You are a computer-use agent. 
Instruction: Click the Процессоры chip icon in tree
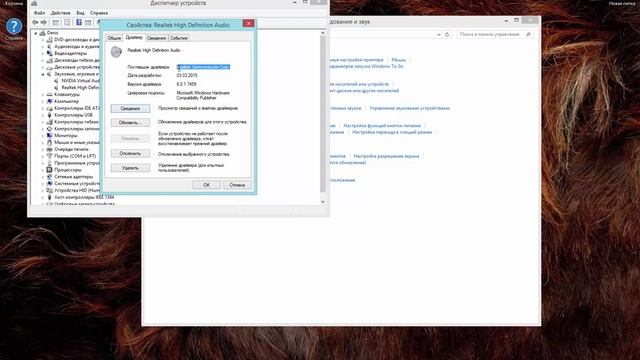coord(49,170)
